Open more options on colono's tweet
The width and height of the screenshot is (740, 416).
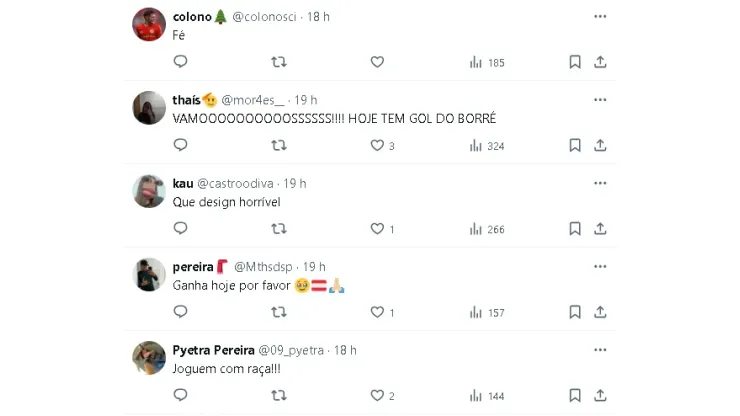(600, 17)
